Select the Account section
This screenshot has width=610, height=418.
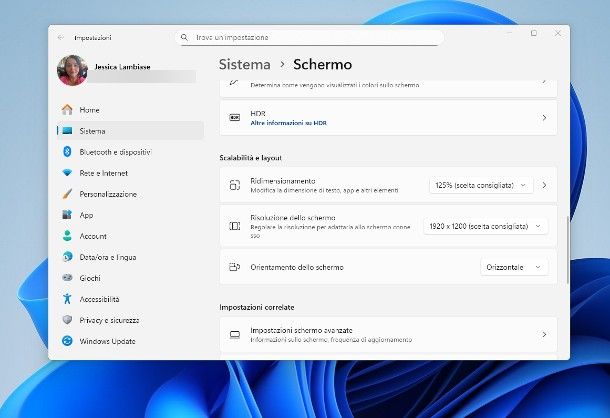(x=130, y=236)
